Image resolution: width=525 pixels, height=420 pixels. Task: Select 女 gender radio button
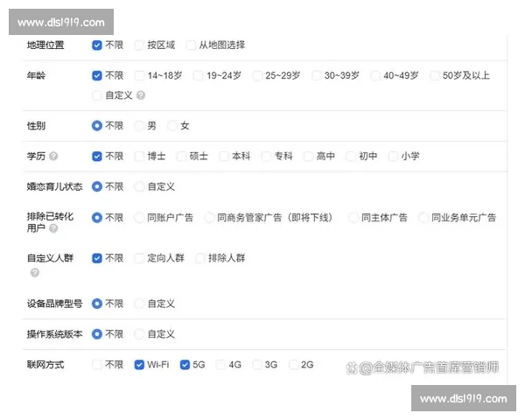172,126
